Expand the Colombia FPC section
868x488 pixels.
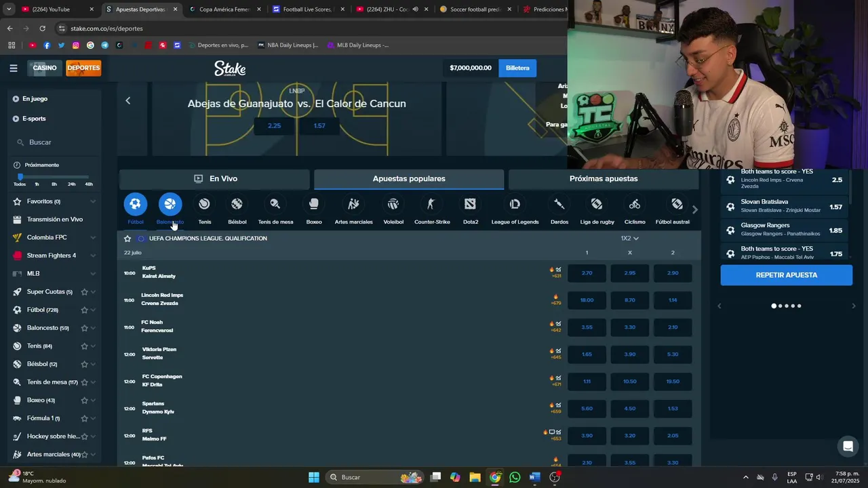(x=93, y=238)
